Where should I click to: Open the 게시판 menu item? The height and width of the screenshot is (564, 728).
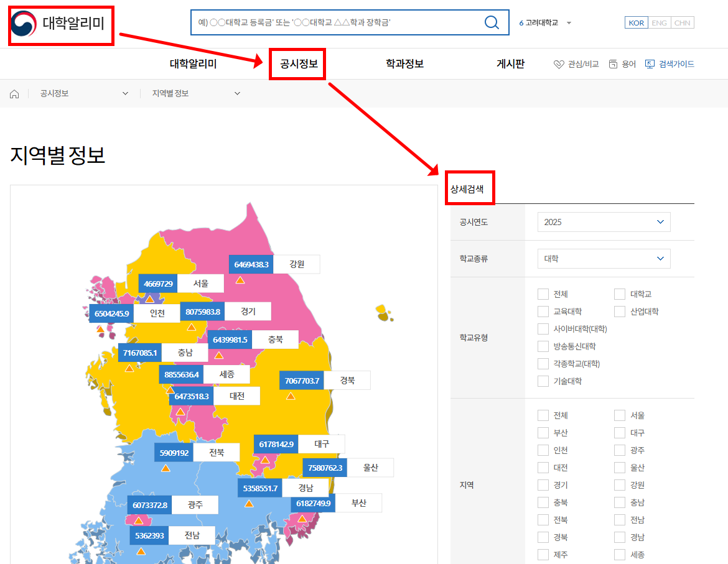[510, 64]
